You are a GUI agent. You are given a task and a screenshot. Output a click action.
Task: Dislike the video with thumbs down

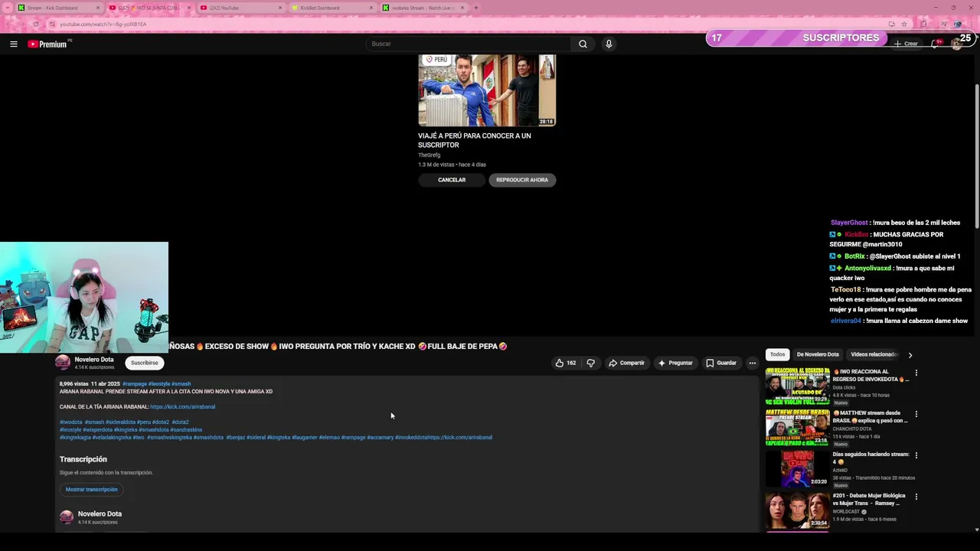point(590,363)
